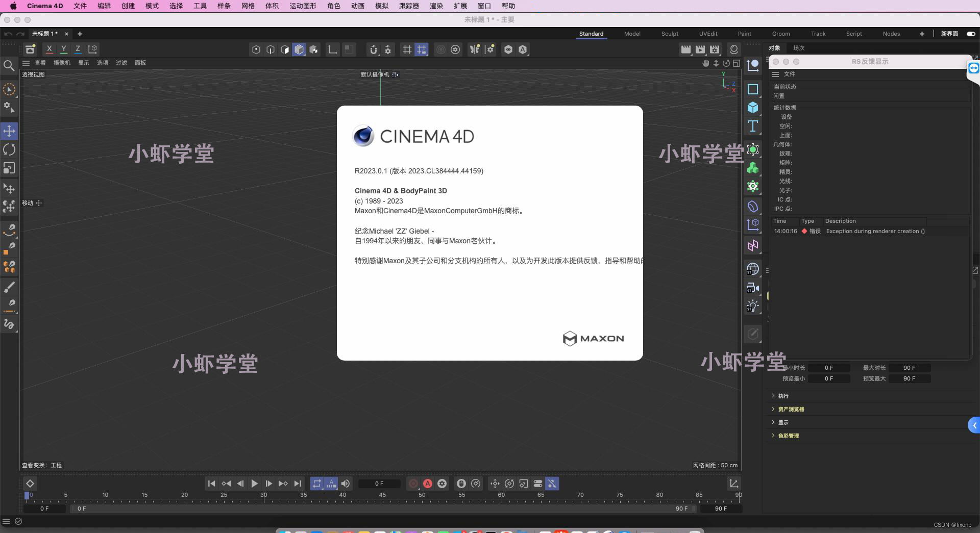This screenshot has height=533, width=980.
Task: Open render settings clapperboard gear icon
Action: 715,49
